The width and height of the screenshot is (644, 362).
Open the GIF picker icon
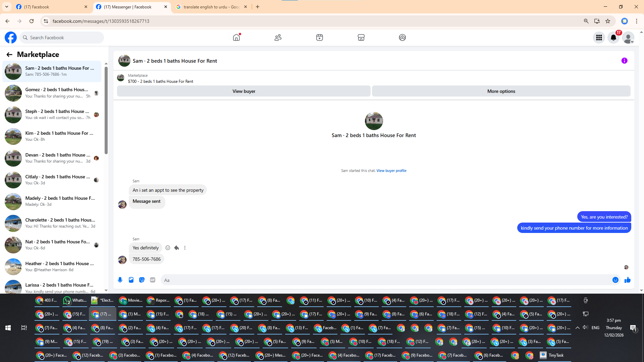tap(153, 280)
